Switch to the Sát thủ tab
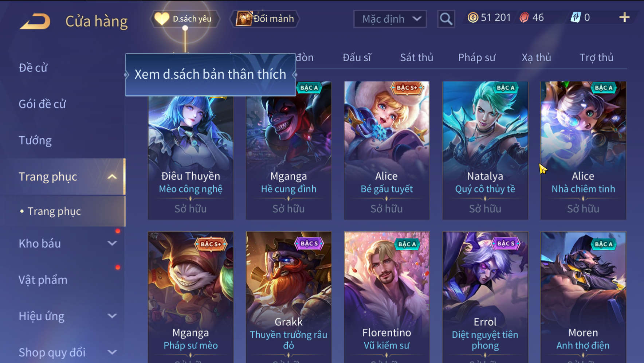 point(416,58)
